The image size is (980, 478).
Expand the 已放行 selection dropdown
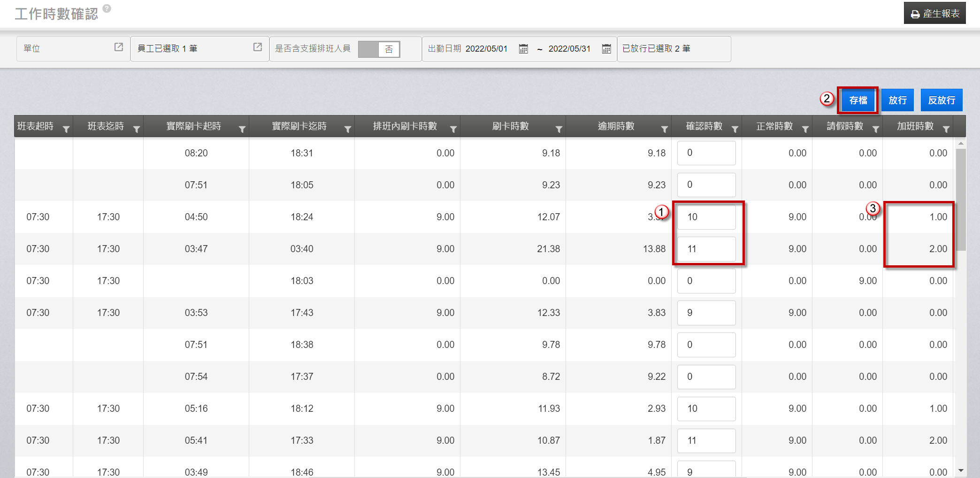[674, 49]
